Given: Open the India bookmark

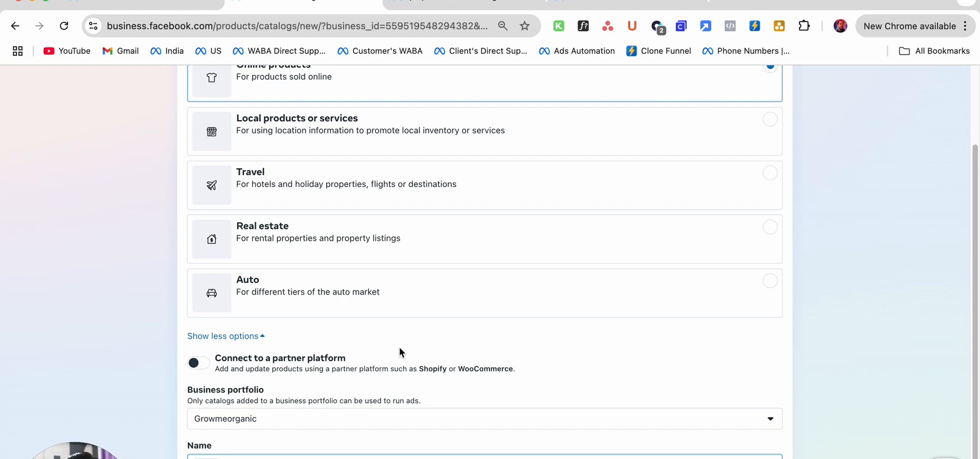Looking at the screenshot, I should 167,51.
